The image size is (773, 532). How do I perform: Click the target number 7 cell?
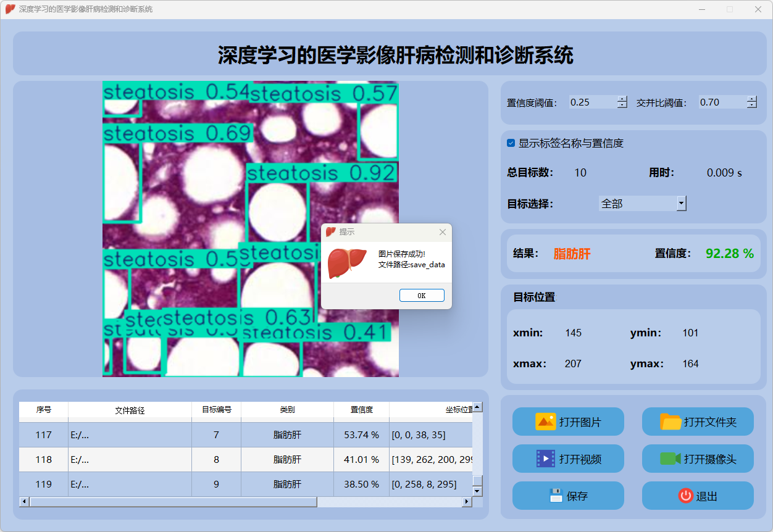[x=216, y=435]
